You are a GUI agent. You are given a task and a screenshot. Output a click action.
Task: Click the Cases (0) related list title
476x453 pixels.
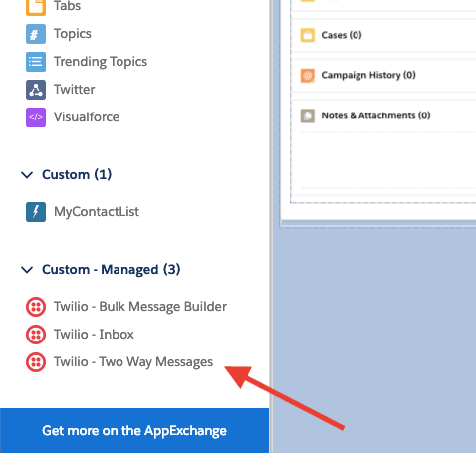[342, 35]
